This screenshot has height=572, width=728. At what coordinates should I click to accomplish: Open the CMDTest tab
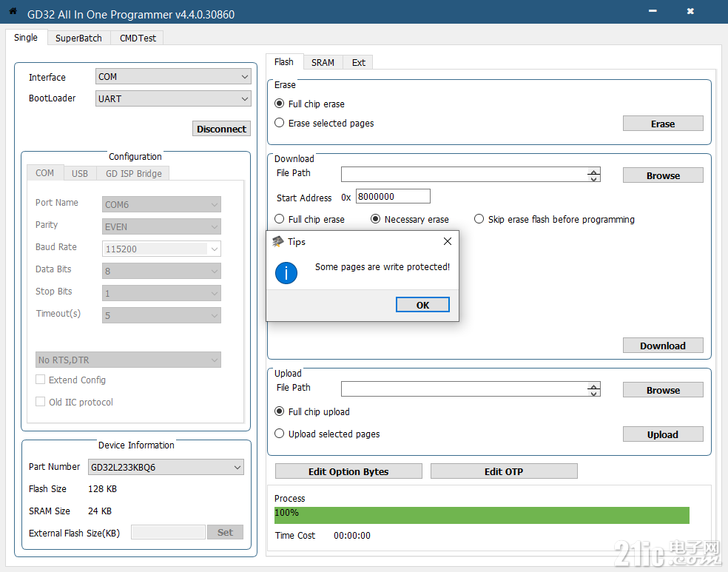pos(138,38)
